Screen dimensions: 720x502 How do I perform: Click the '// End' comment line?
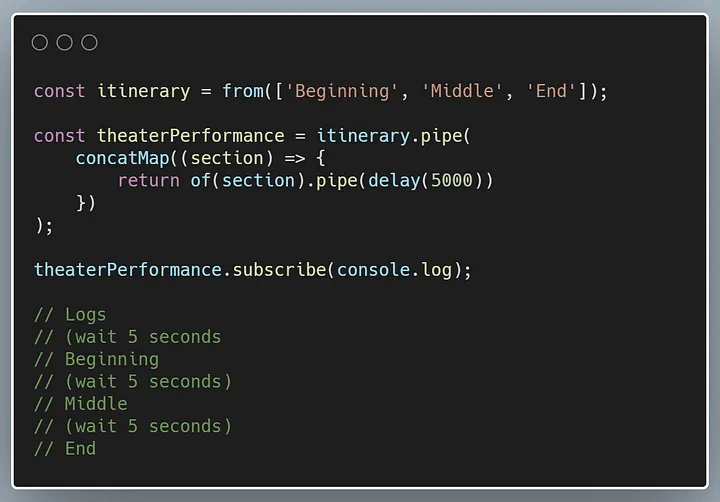pos(65,449)
